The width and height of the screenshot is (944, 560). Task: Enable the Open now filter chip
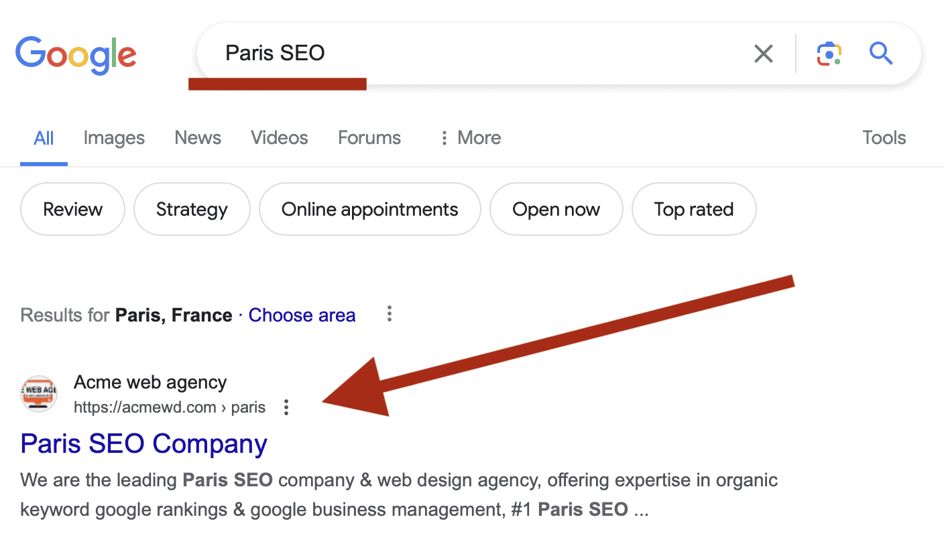pos(556,210)
